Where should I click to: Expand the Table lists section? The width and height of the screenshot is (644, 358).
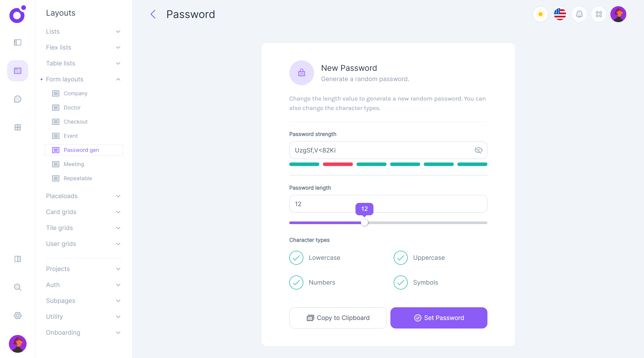tap(83, 63)
